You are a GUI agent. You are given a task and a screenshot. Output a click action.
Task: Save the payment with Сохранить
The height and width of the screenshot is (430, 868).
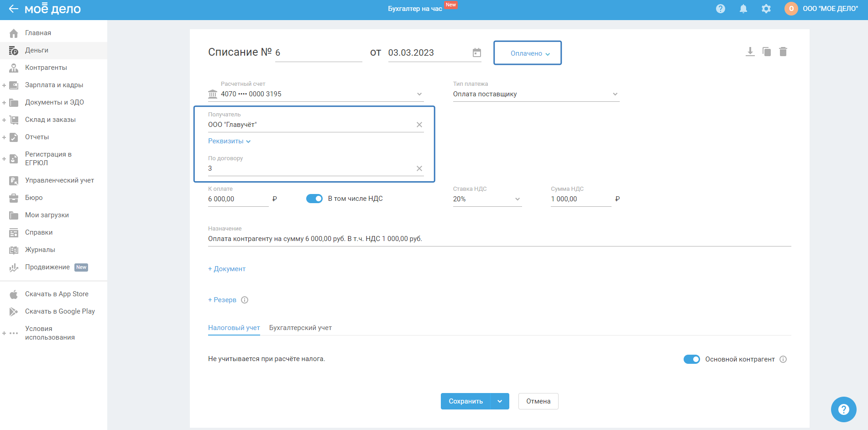pos(465,401)
